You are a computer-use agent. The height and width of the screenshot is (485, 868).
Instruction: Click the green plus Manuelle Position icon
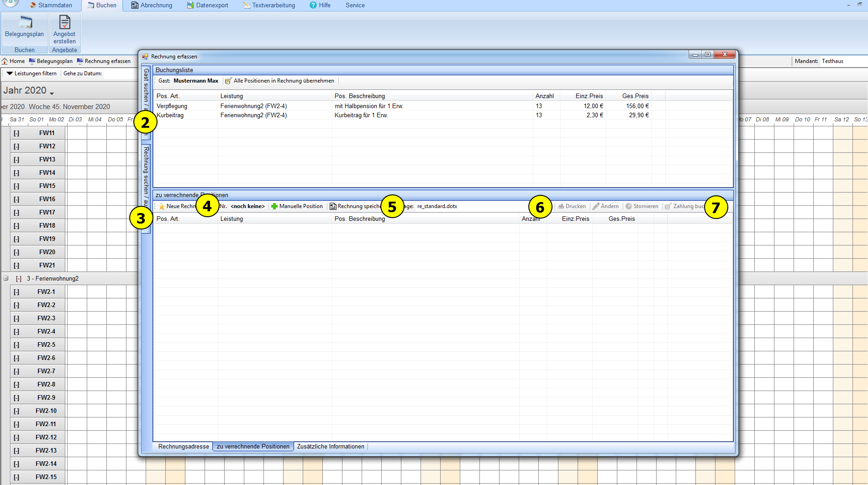point(274,206)
